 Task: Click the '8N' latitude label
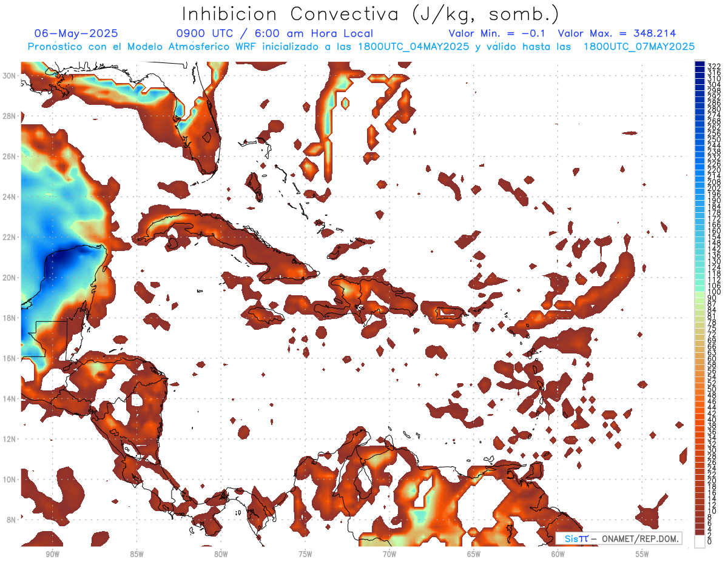[x=12, y=520]
